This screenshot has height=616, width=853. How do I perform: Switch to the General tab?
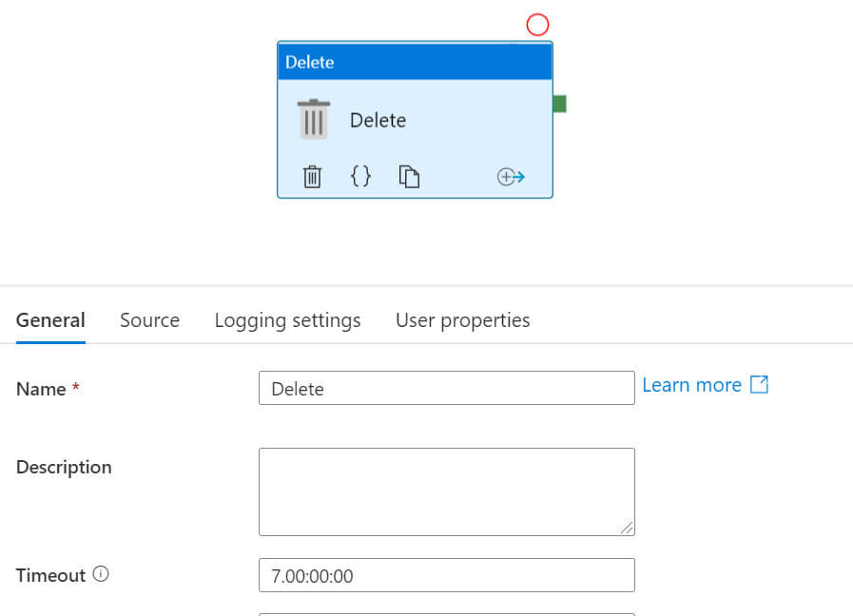[x=50, y=320]
